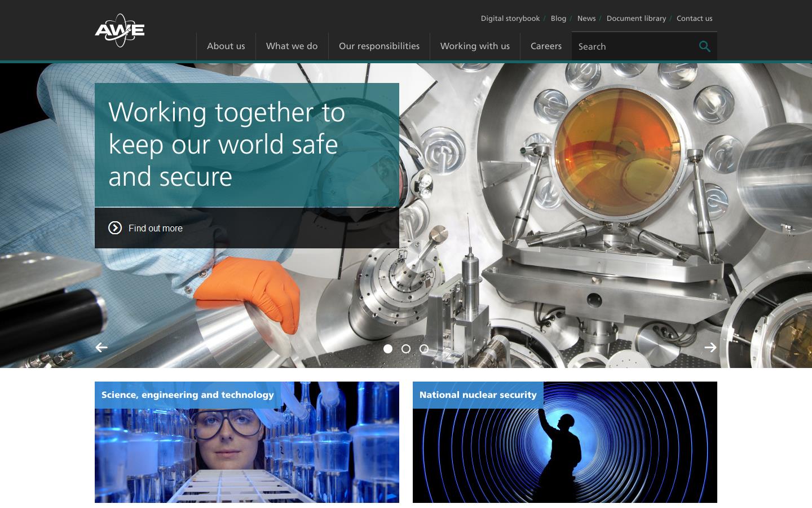Open the News link

586,19
